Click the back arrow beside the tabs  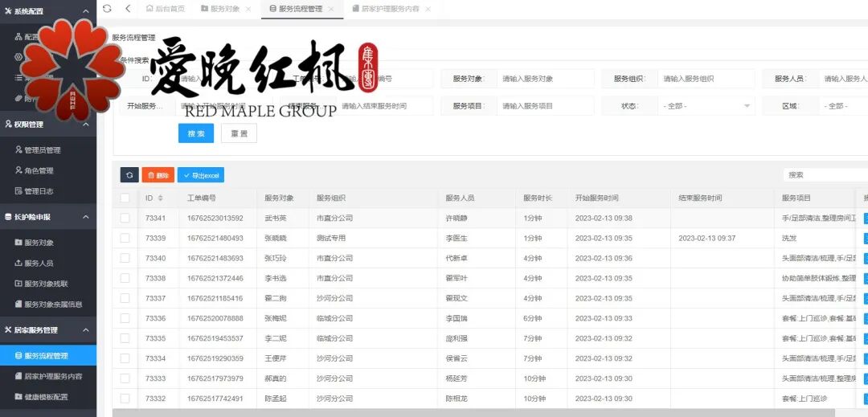tap(128, 8)
